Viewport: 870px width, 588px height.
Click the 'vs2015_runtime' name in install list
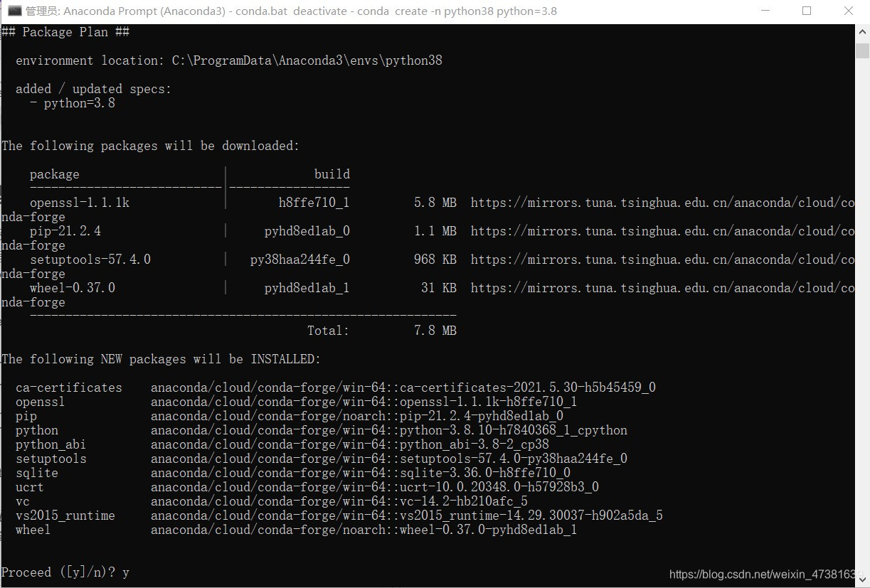65,515
